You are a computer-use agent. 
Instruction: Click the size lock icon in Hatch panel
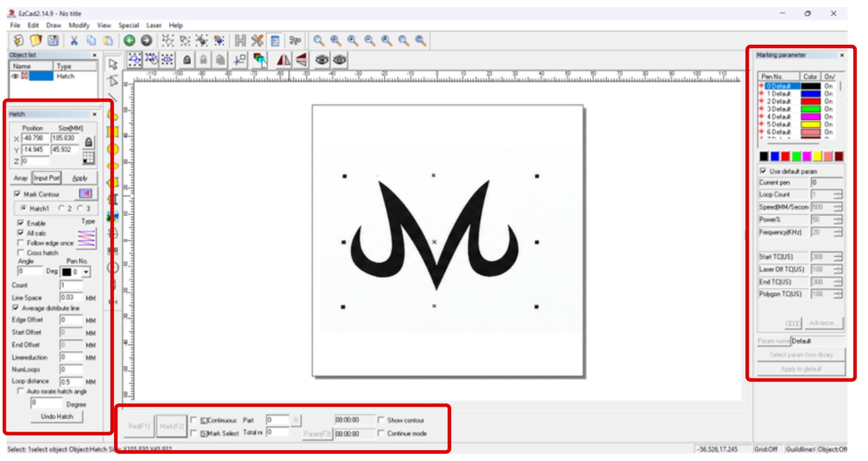pyautogui.click(x=89, y=142)
